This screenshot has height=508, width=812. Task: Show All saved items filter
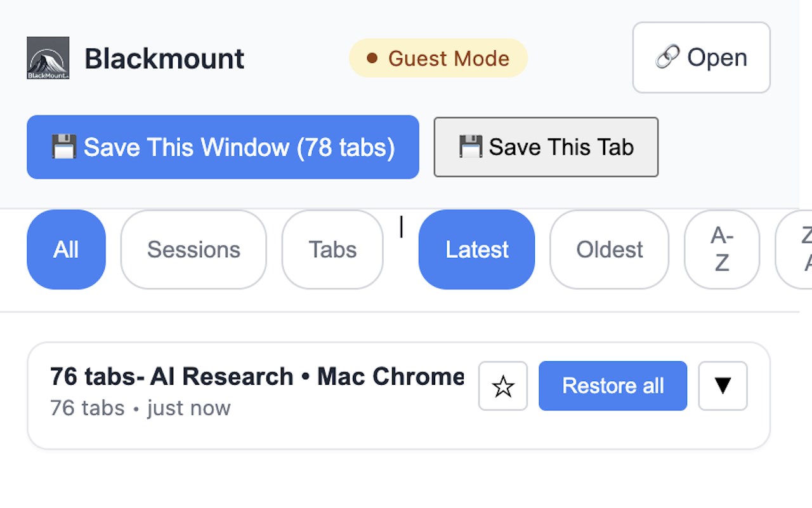pos(66,250)
